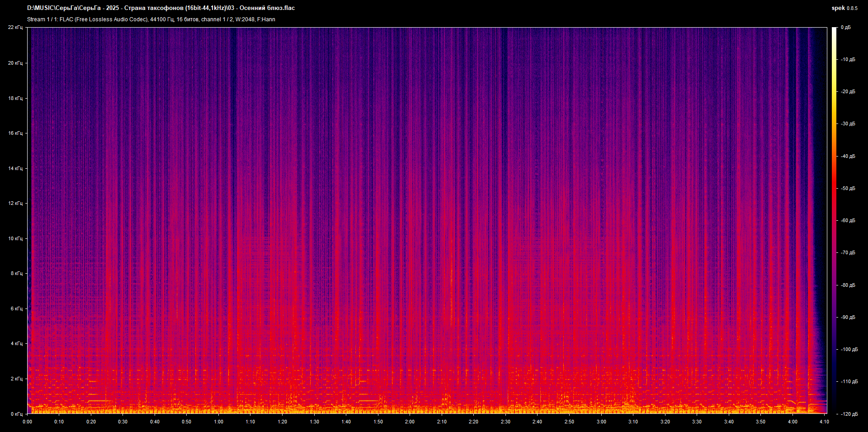Viewport: 868px width, 432px height.
Task: Click the file path title text
Action: point(161,8)
